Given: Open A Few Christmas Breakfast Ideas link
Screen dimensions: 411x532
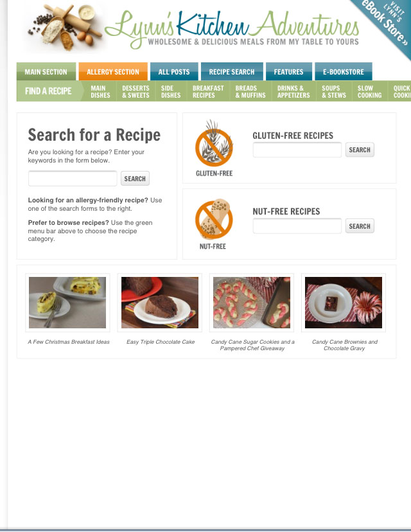Looking at the screenshot, I should (69, 342).
